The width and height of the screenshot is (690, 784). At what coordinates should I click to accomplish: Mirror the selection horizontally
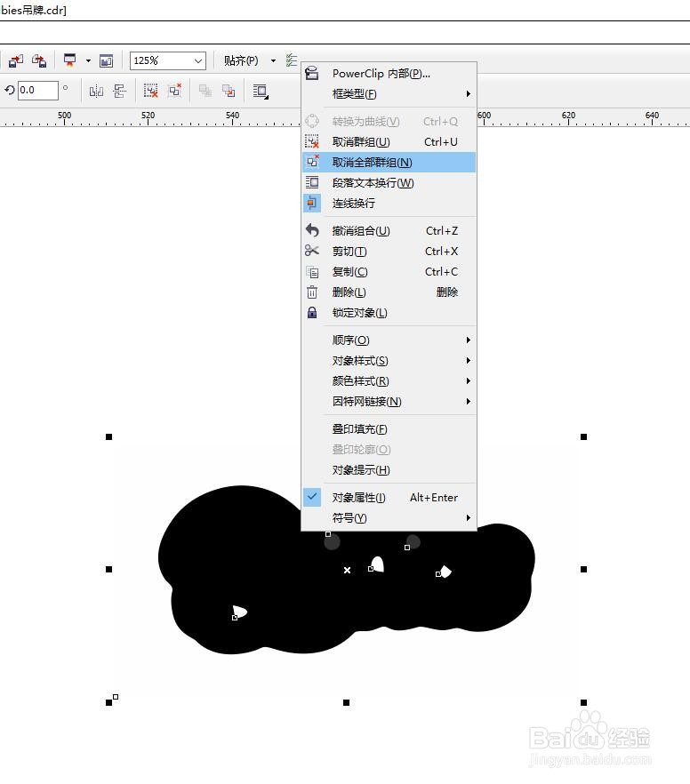tap(96, 91)
